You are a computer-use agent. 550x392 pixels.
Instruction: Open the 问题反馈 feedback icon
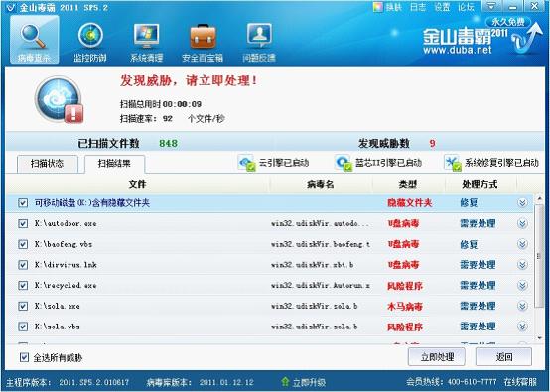(259, 36)
